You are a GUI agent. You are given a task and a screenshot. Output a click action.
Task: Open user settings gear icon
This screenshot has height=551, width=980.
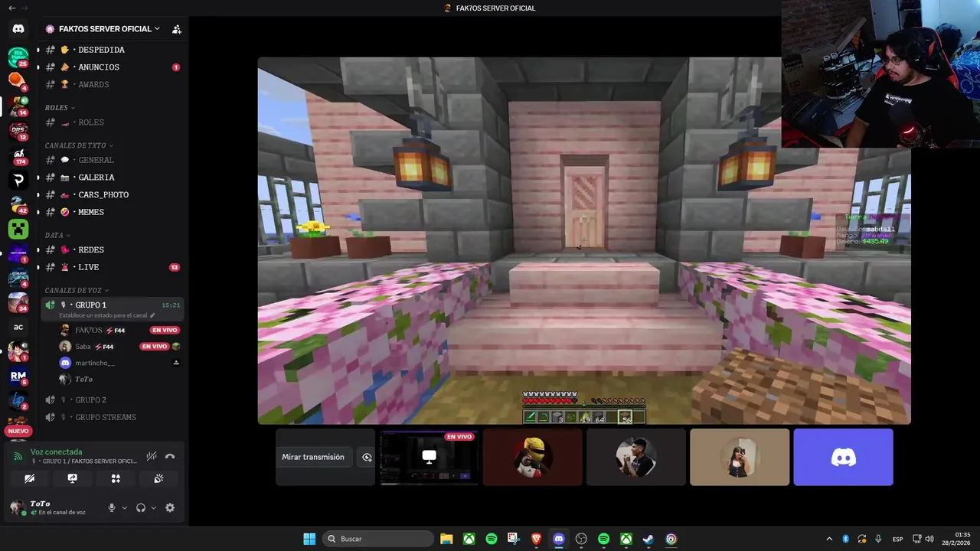tap(170, 507)
